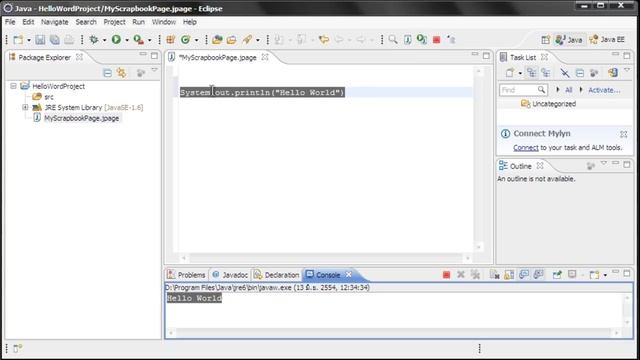Click the Run External Tools icon

(139, 40)
